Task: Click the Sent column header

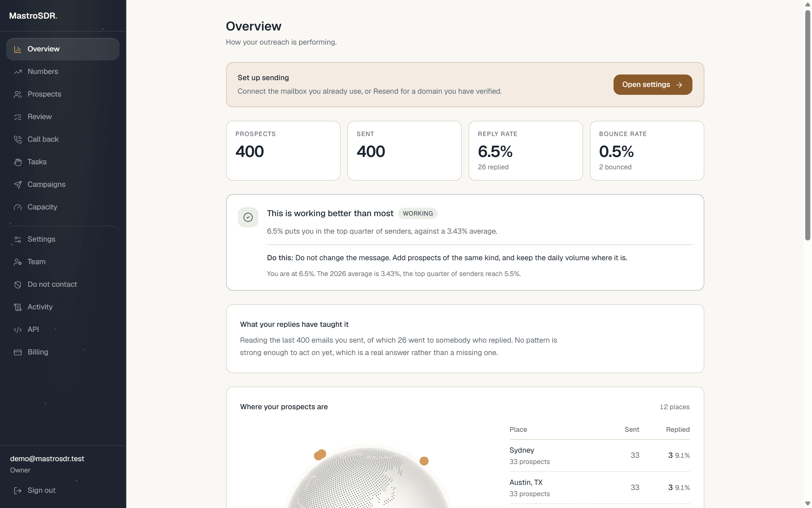Action: [632, 430]
